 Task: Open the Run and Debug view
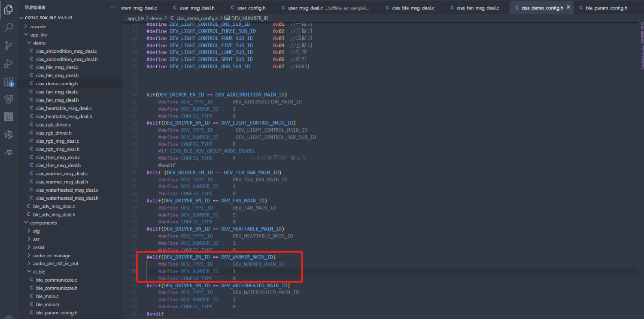point(9,63)
